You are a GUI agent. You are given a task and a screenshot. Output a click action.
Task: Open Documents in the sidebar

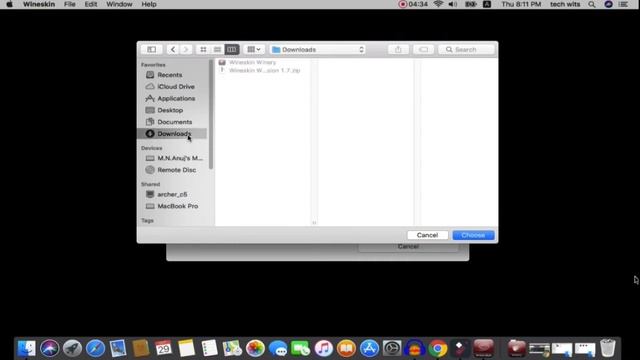(174, 122)
